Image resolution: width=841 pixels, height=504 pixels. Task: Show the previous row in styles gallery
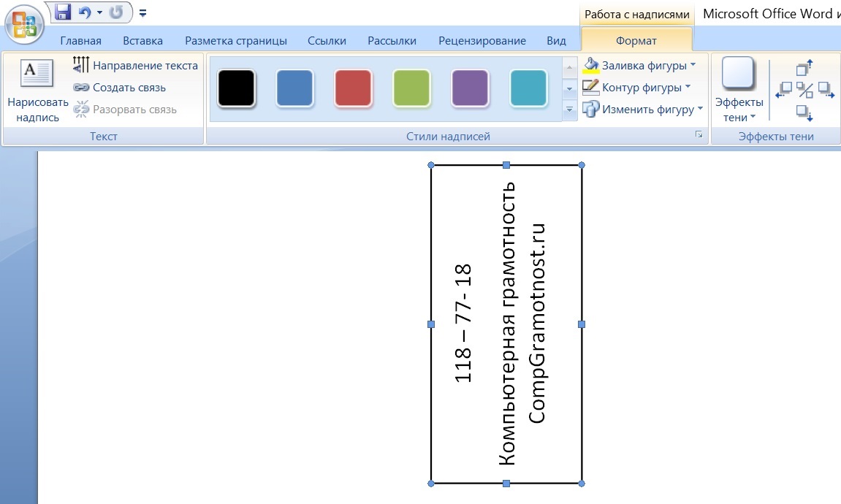point(570,67)
